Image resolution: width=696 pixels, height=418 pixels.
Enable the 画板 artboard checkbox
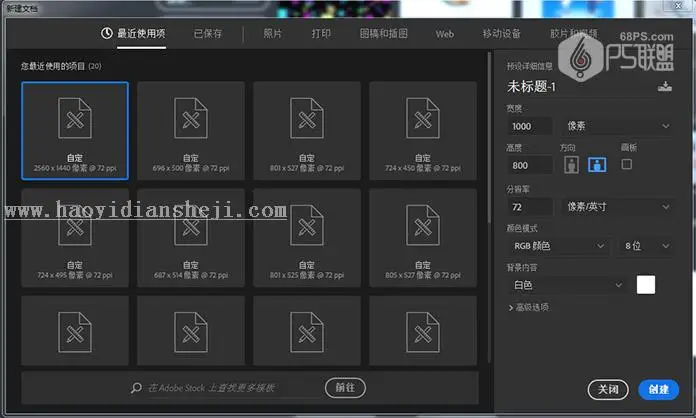(x=626, y=164)
